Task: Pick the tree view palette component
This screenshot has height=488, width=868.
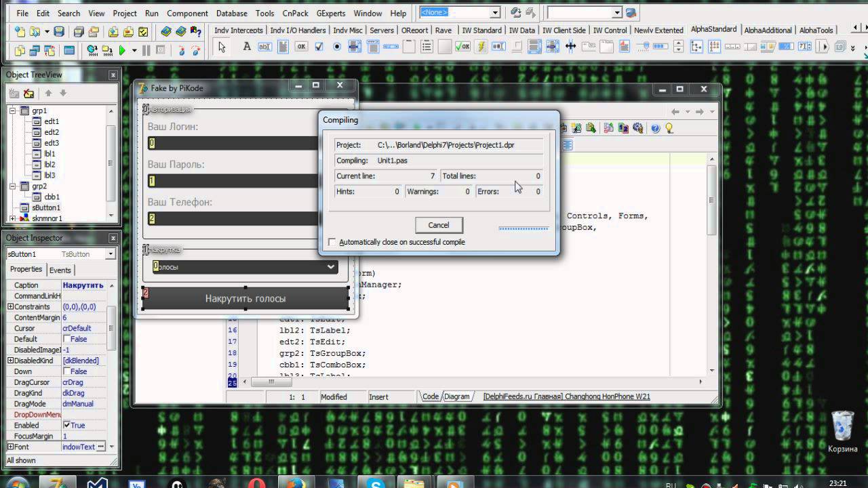Action: tap(696, 47)
